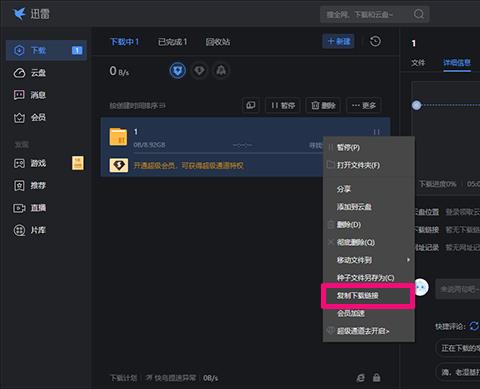Open 直播 live streaming in sidebar
Viewport: 480px width, 389px height.
pyautogui.click(x=29, y=208)
